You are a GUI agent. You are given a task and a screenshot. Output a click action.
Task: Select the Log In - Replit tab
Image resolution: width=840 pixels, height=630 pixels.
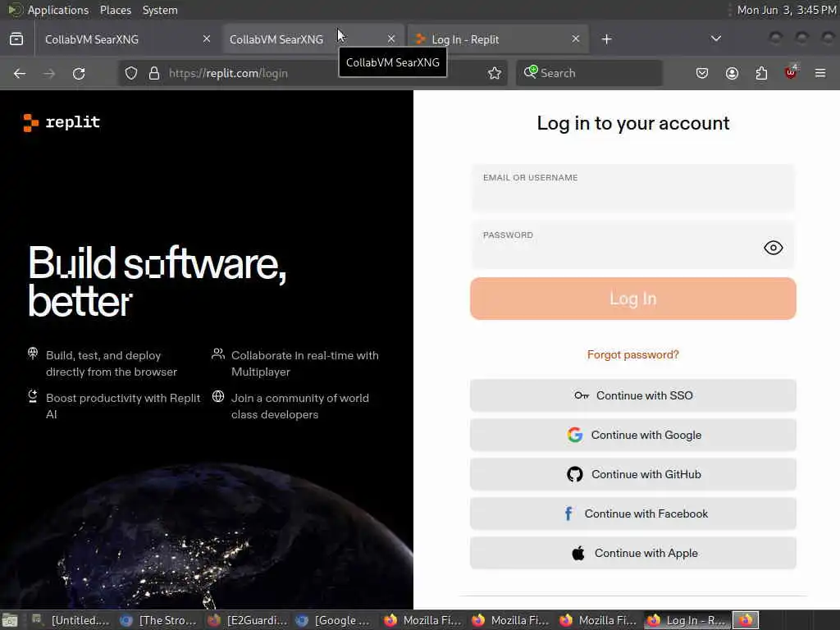pos(497,39)
